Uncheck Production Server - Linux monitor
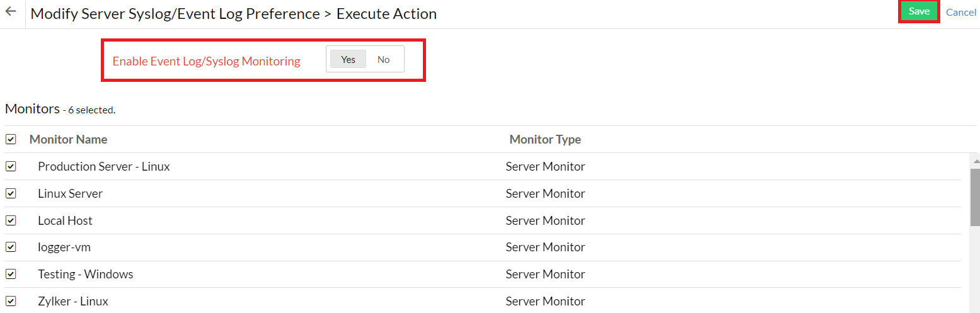Screen dimensions: 980x313 click(x=11, y=166)
